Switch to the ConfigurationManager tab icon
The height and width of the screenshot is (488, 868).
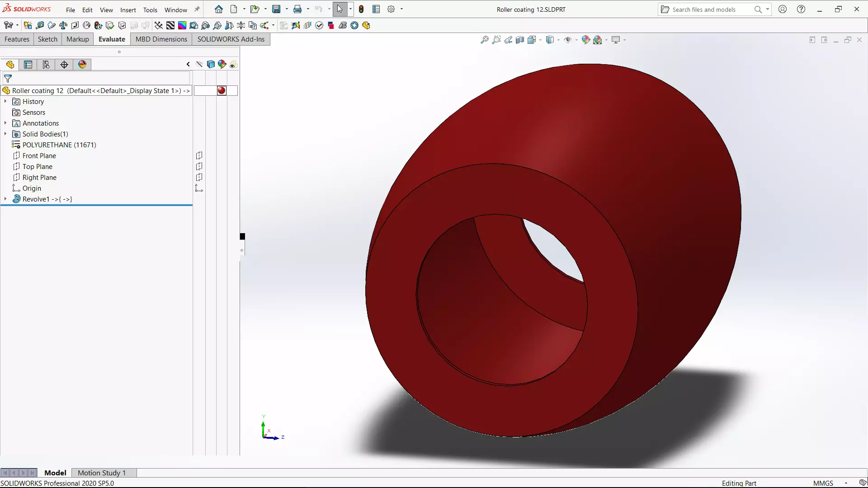click(x=46, y=65)
